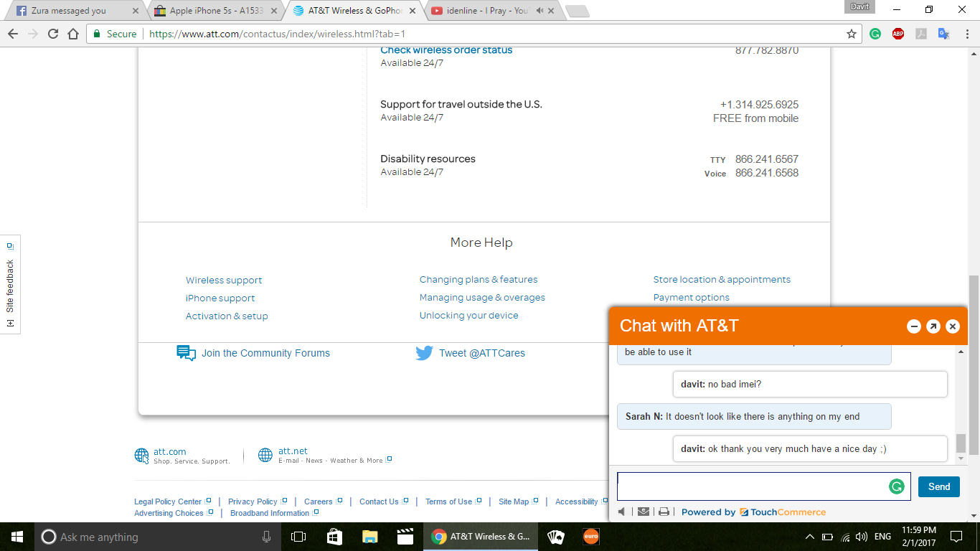The image size is (980, 551).
Task: Click the Community Forums chat icon
Action: click(187, 353)
